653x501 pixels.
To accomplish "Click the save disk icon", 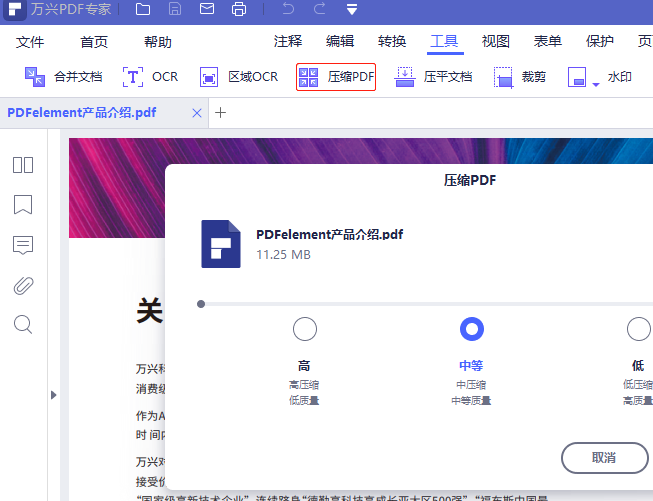I will [175, 9].
